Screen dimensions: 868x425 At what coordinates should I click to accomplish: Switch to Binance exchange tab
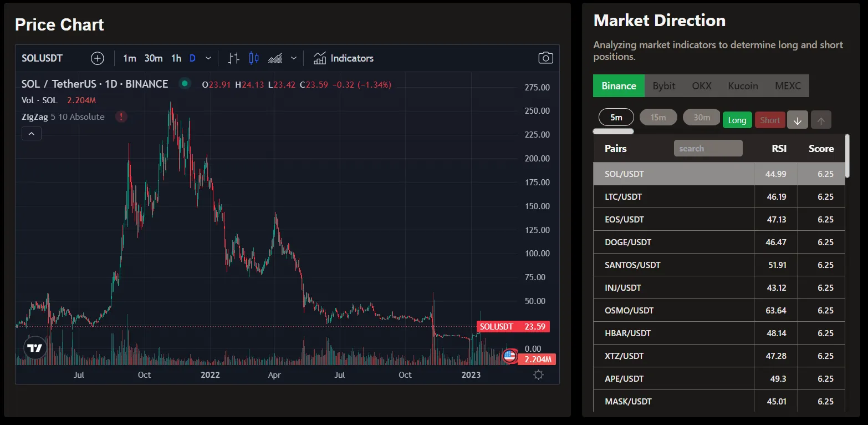(619, 86)
